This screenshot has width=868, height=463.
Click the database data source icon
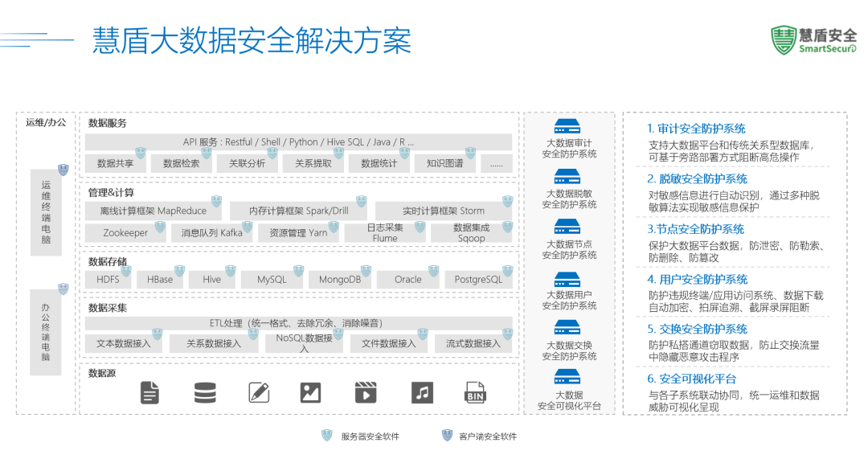coord(205,393)
